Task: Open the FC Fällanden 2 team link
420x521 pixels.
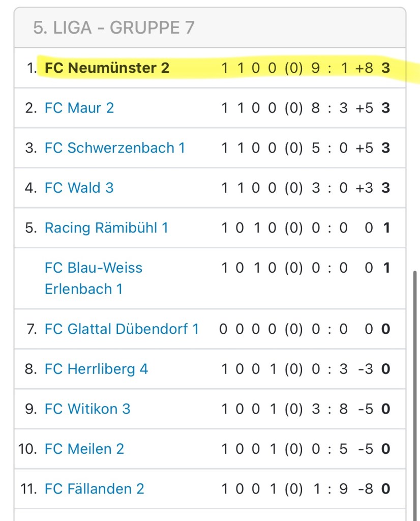Action: coord(95,489)
